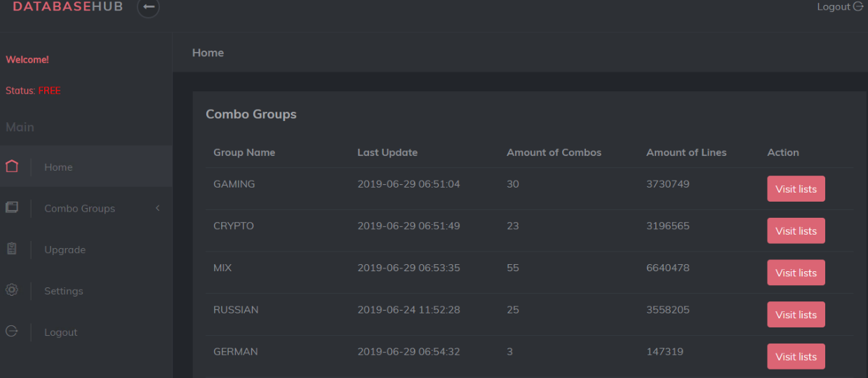Select the GERMAN group name cell
The width and height of the screenshot is (868, 378).
click(x=236, y=351)
